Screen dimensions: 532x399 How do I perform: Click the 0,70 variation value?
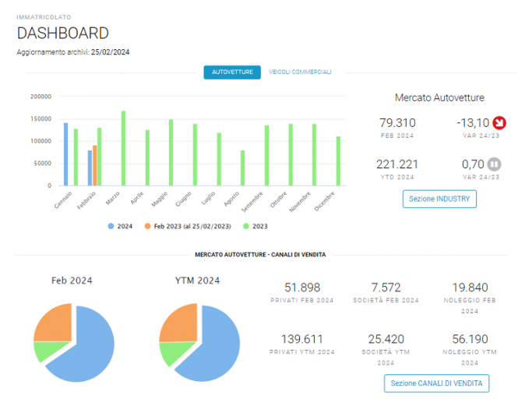[473, 164]
